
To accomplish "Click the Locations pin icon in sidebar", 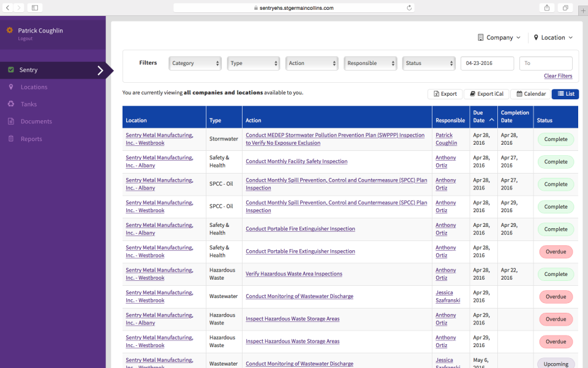I will tap(11, 86).
